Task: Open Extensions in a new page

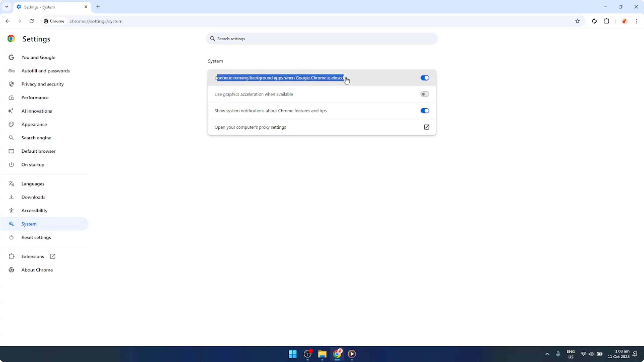Action: pos(52,256)
